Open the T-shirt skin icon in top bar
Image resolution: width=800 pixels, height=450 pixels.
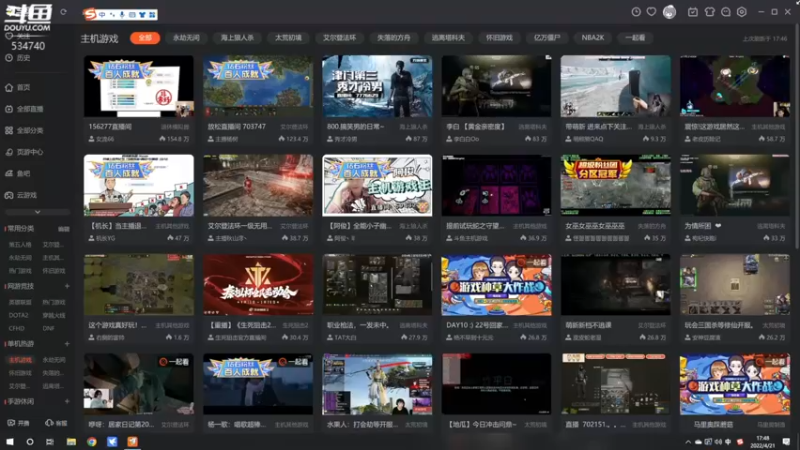pyautogui.click(x=709, y=12)
